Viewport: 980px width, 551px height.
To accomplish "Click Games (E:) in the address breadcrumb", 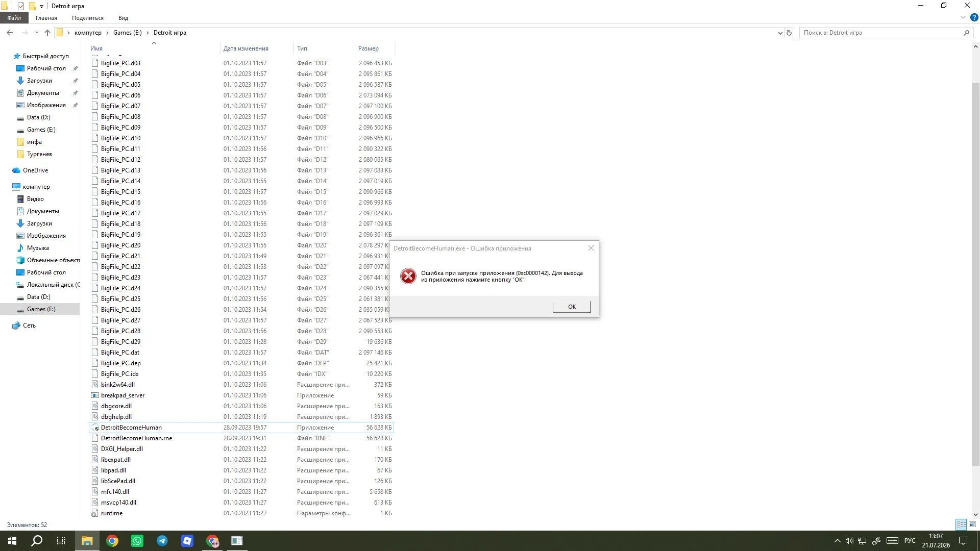I will [128, 33].
